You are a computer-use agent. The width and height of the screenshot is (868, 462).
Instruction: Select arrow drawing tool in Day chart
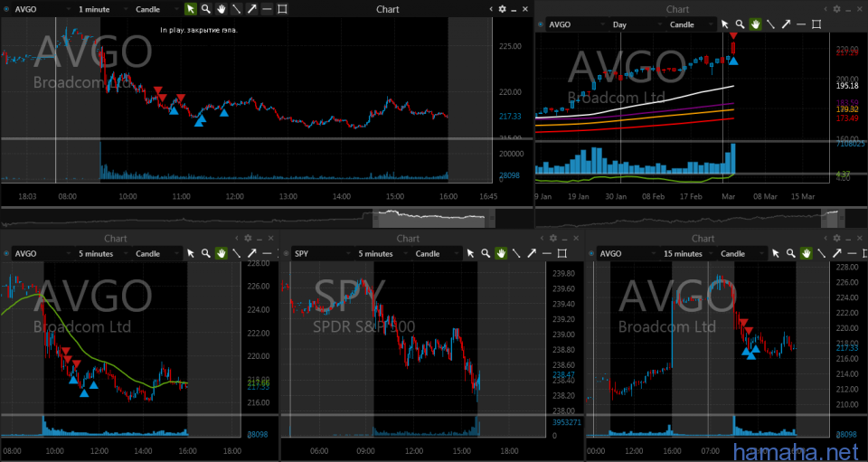coord(786,24)
